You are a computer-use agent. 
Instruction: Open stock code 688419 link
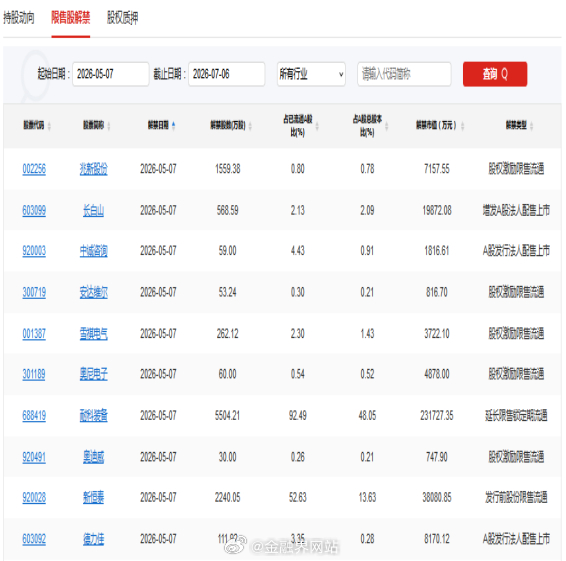pos(34,416)
